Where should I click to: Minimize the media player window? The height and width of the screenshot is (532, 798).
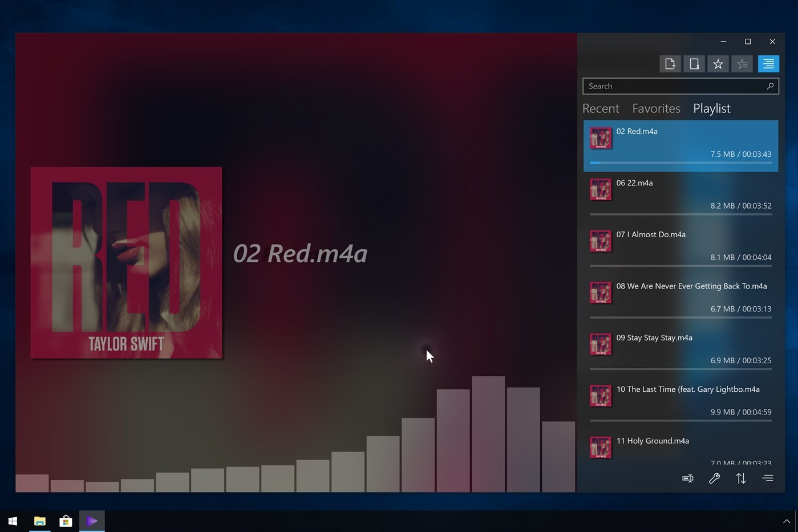[723, 42]
